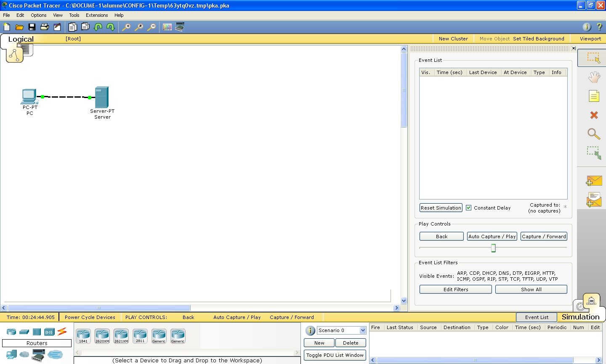
Task: Print using the printer toolbar icon
Action: 45,27
